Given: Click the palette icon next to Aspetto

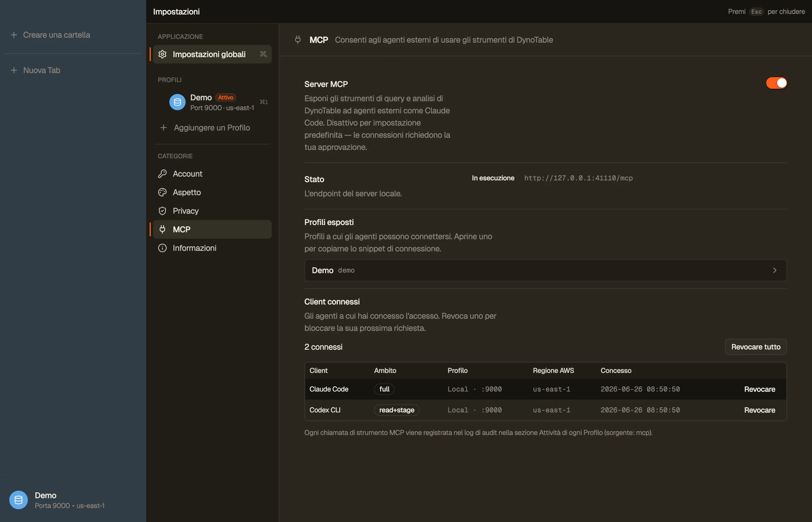Looking at the screenshot, I should pyautogui.click(x=162, y=193).
